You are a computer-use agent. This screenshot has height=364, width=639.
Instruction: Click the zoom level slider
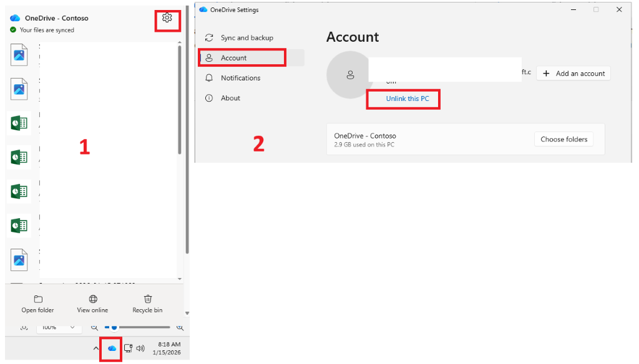point(137,327)
